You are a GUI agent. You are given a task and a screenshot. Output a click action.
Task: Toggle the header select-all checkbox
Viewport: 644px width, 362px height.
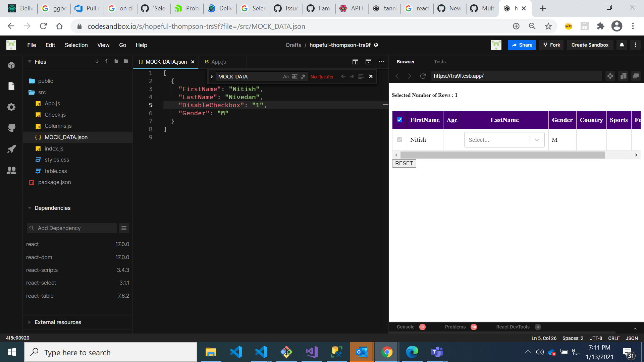[399, 120]
